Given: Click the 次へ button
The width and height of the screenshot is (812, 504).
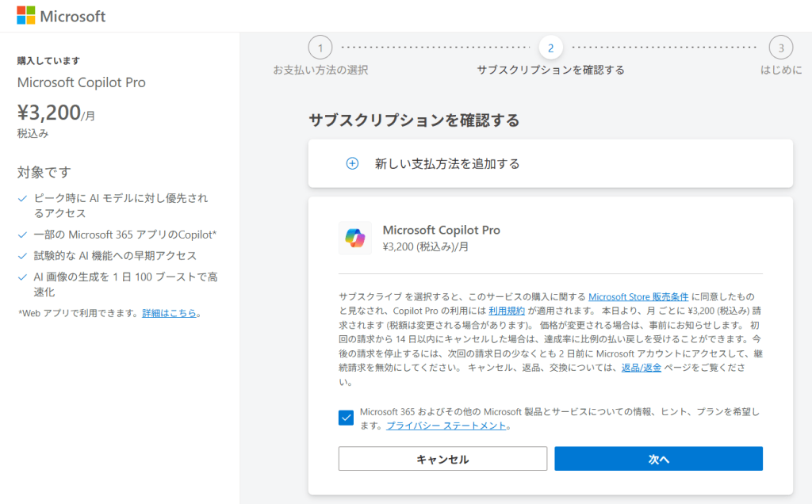Looking at the screenshot, I should coord(659,459).
